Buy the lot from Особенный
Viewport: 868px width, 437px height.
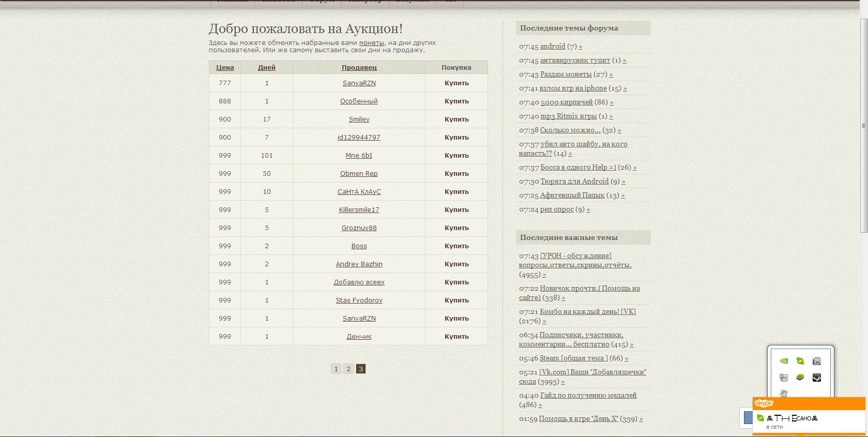coord(456,101)
